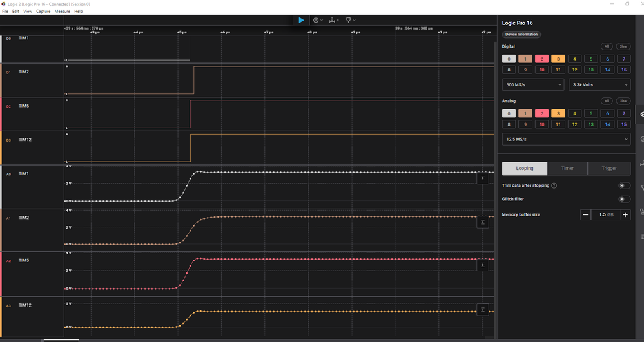Open the 12.5 MS/s analog rate dropdown
Viewport: 644px width, 342px height.
click(566, 139)
